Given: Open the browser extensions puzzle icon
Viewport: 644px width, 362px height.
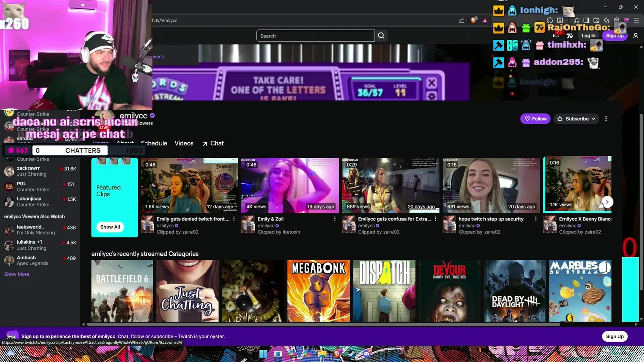Looking at the screenshot, I should [550, 20].
